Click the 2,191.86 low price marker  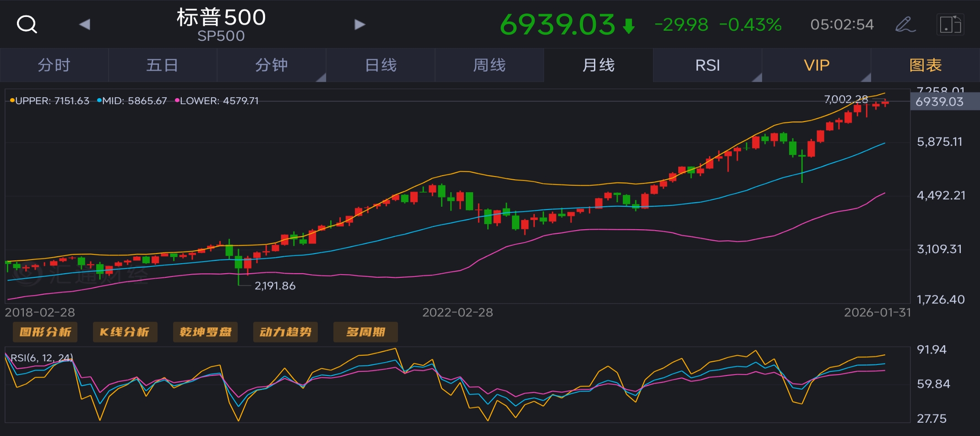point(275,286)
